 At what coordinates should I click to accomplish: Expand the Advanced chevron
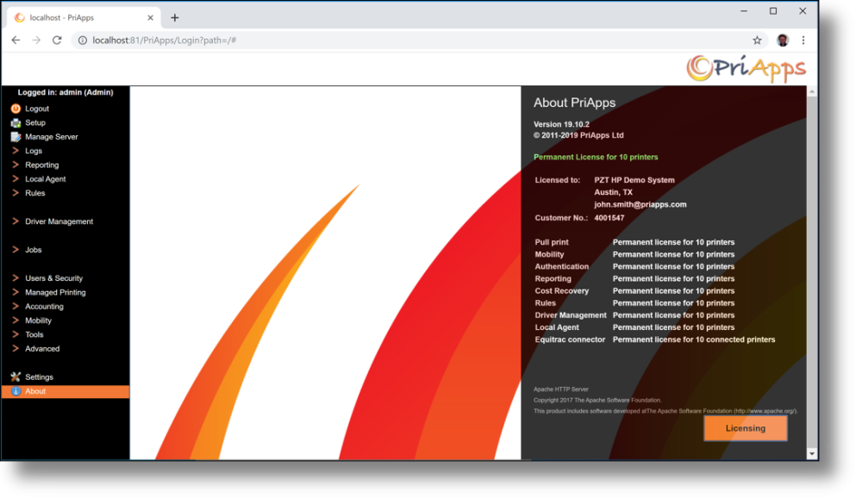(x=16, y=348)
